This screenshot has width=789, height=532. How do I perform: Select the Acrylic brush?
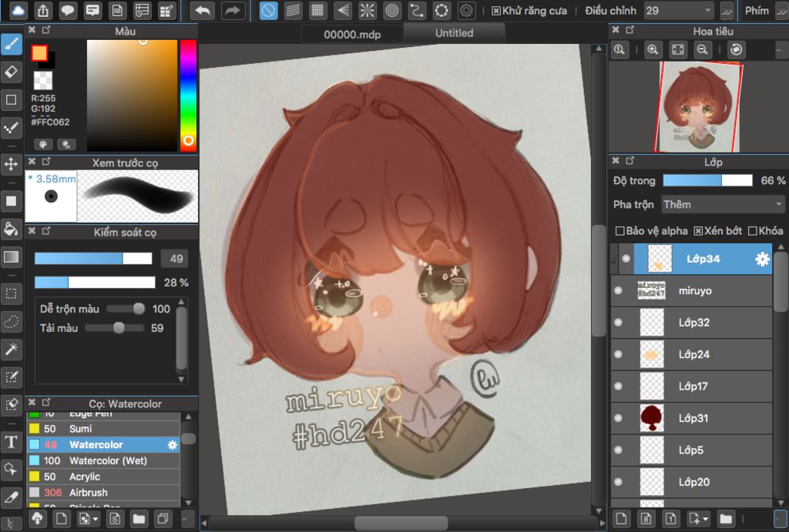tap(103, 477)
